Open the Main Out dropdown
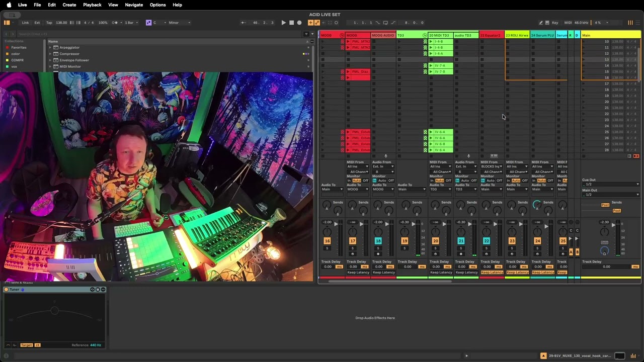Viewport: 644px width, 362px height. tap(611, 195)
